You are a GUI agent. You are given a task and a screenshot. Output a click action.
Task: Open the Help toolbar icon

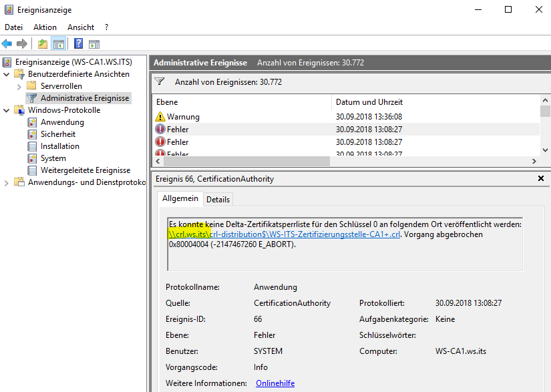[78, 43]
